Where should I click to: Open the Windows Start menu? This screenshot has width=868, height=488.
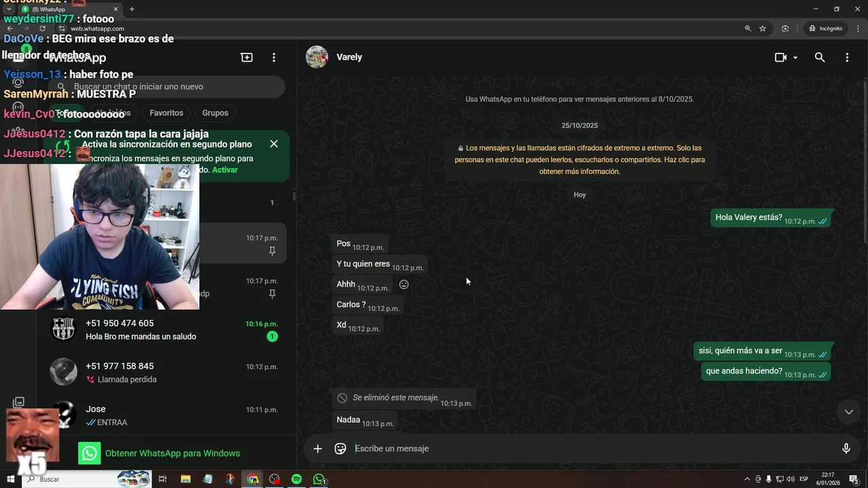pos(10,479)
